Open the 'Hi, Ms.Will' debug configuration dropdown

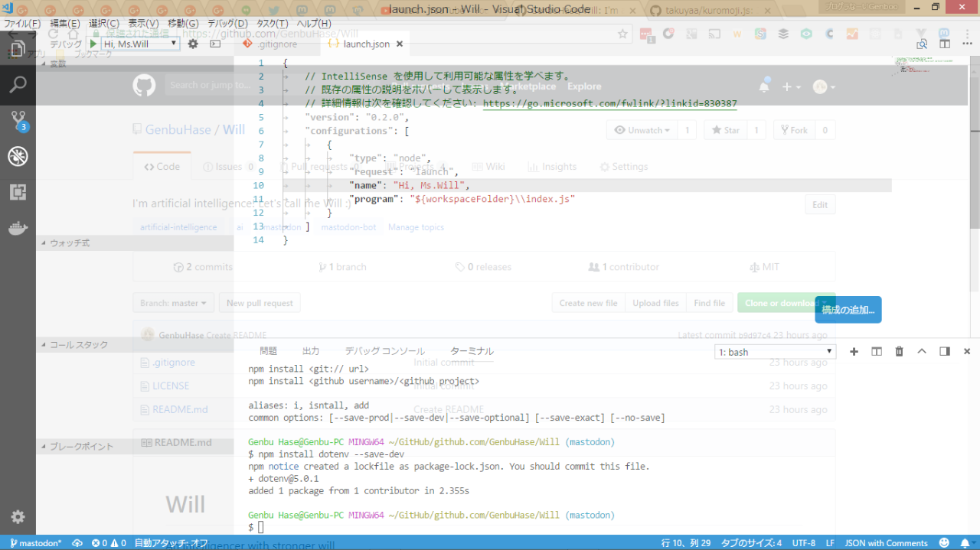point(141,44)
